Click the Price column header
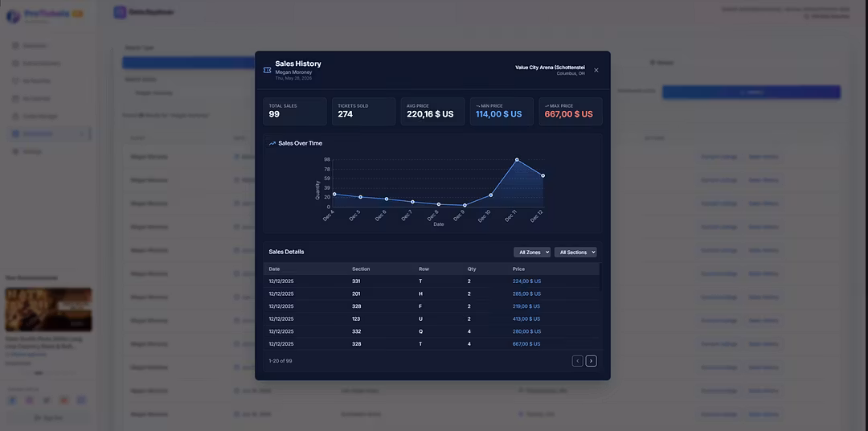Image resolution: width=868 pixels, height=431 pixels. click(518, 269)
